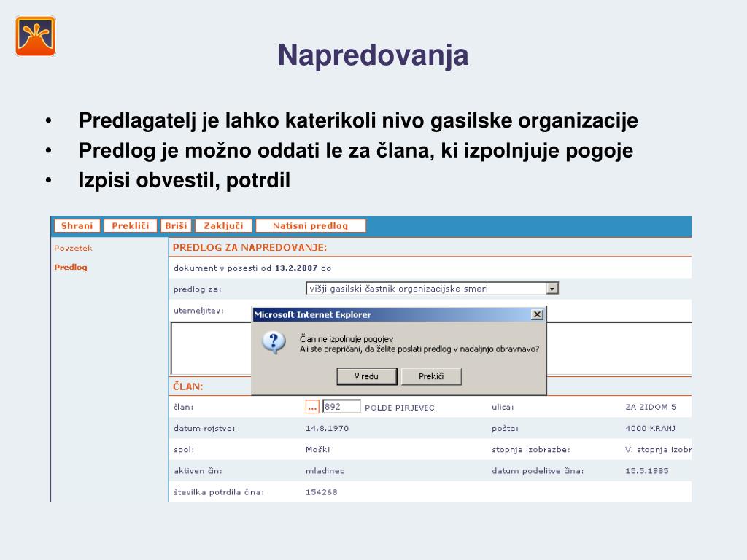The image size is (747, 560).
Task: Click the "datum podelitve čina:" label
Action: click(538, 471)
